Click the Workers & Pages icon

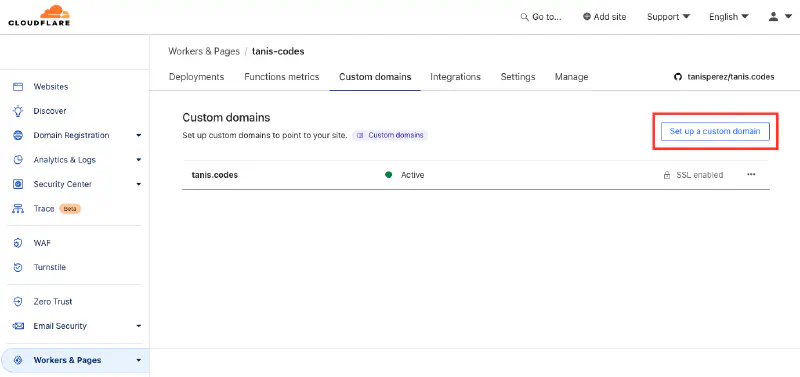[18, 360]
